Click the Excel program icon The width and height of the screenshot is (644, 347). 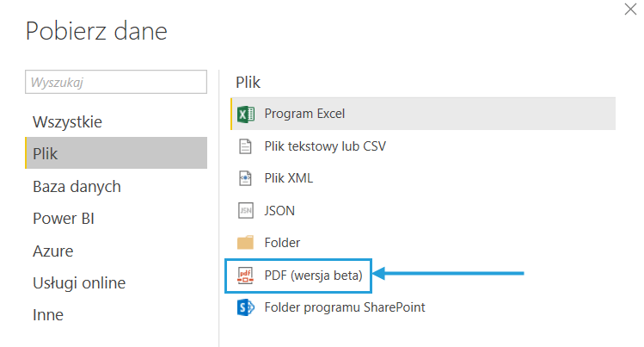point(245,114)
